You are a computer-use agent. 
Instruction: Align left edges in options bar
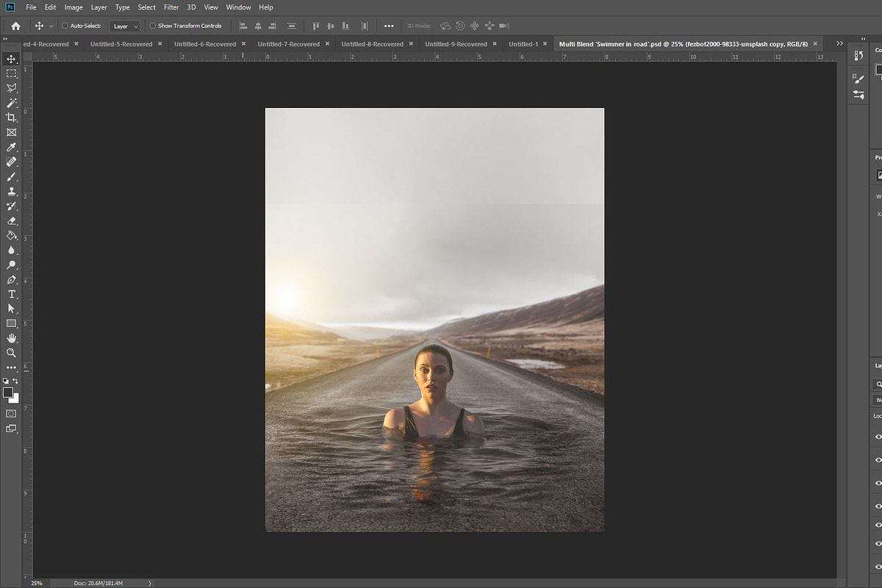(244, 26)
